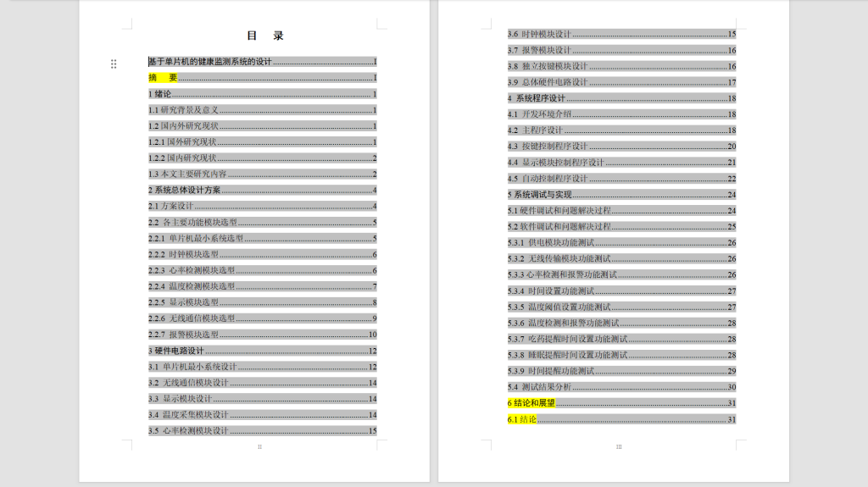Click the drag handle beside the first TOC line
Viewport: 868px width, 487px height.
click(x=114, y=64)
